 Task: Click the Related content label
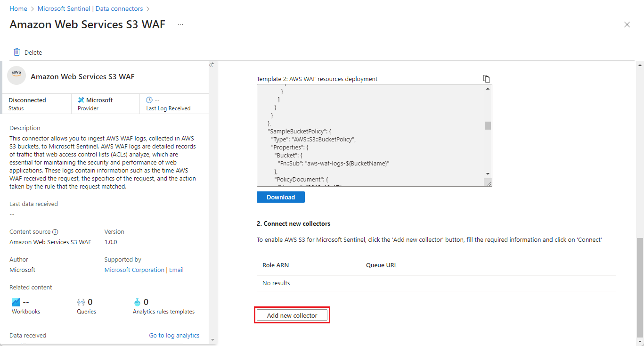31,287
